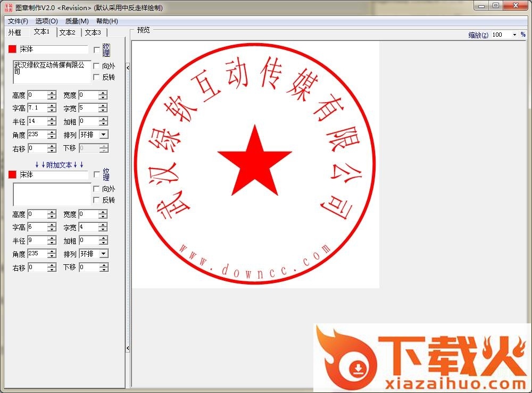Click the ↓↓附加文本↓↓ link
This screenshot has height=393, width=532.
coord(59,165)
